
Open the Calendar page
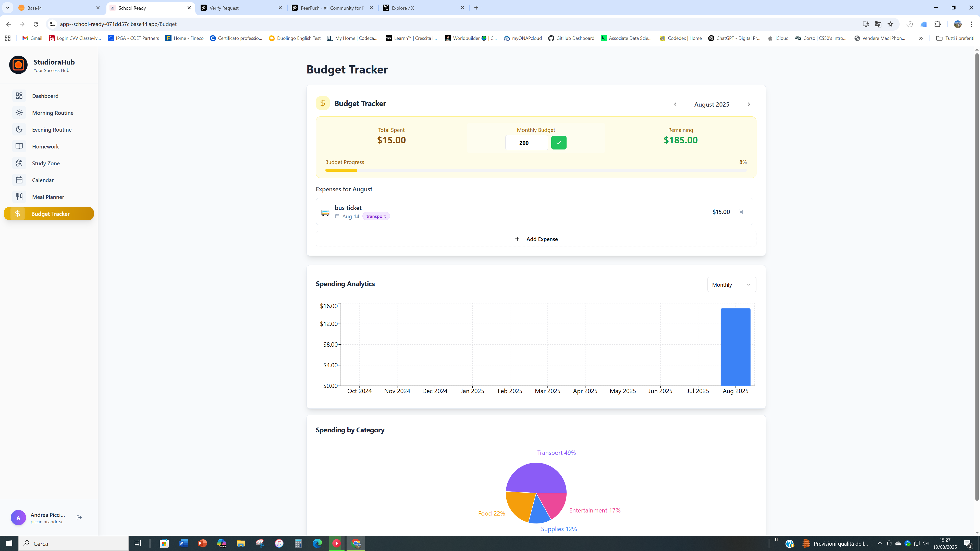click(49, 180)
